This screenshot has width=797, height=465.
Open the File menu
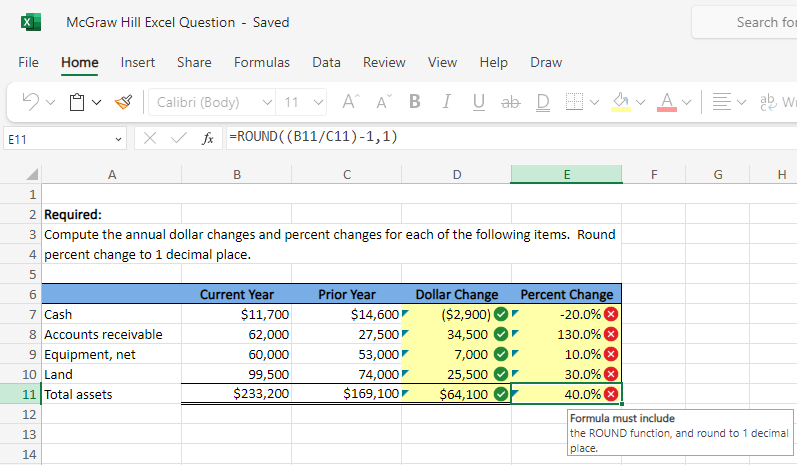coord(28,62)
